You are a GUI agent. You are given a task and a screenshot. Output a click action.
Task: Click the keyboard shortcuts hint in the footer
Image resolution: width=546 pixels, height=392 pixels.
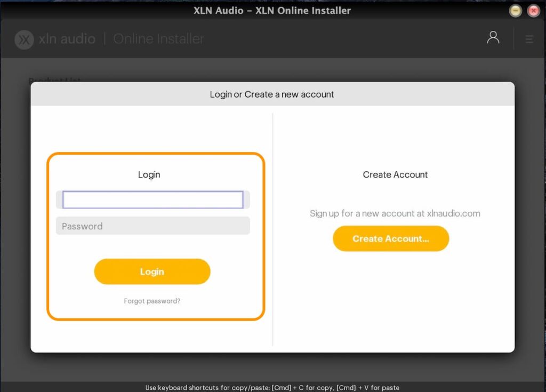(272, 388)
